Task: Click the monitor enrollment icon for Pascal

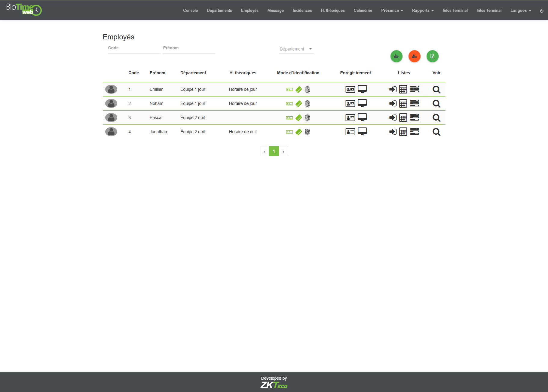Action: click(363, 118)
